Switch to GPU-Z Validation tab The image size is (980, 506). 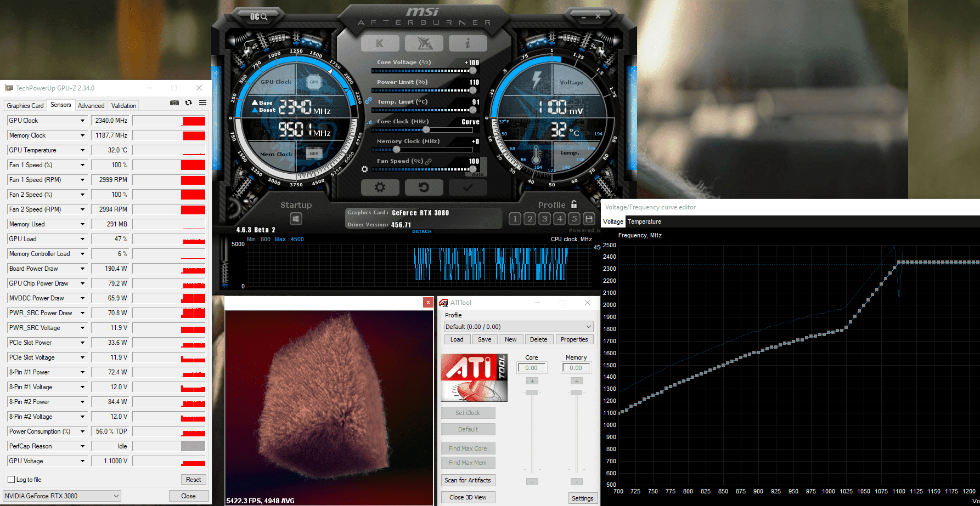124,105
